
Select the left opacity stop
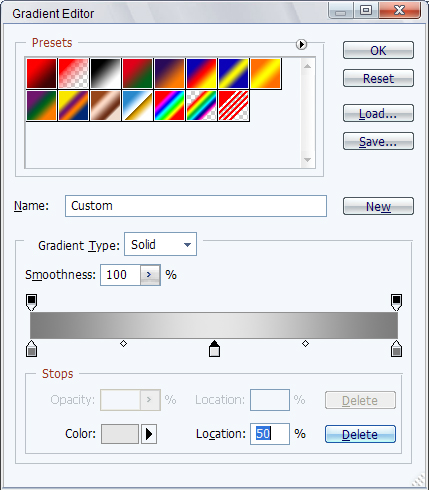click(x=31, y=302)
